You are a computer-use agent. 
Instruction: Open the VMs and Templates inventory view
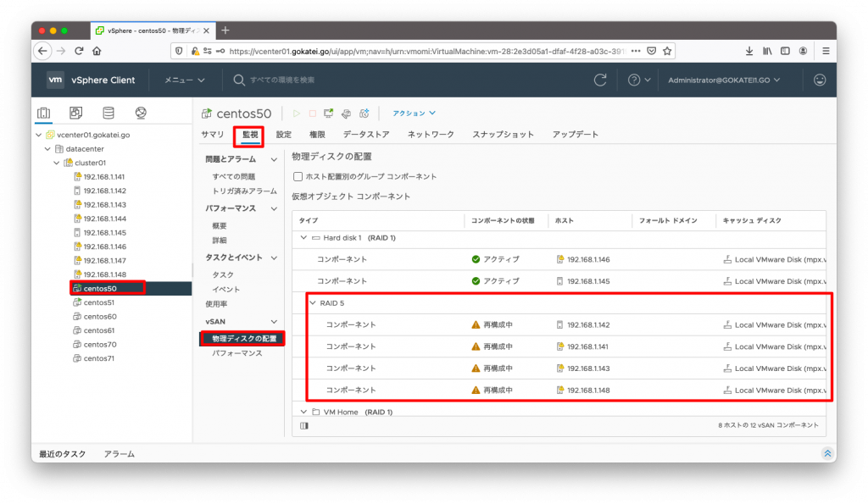tap(75, 112)
